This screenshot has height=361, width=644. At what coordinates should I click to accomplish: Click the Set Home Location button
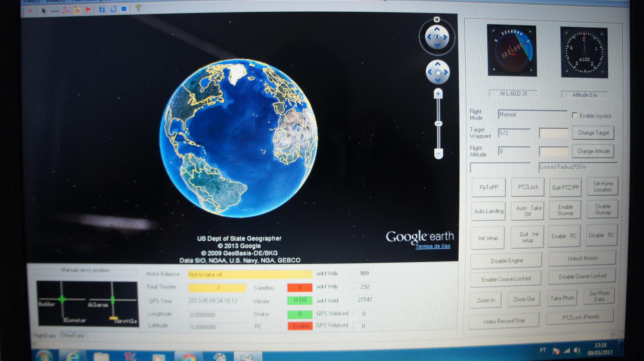[603, 187]
